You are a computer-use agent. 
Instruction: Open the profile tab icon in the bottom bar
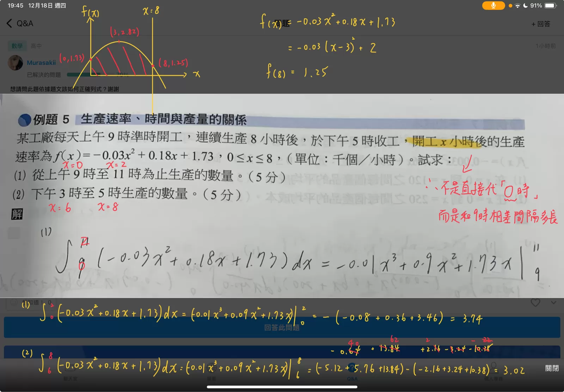click(493, 370)
